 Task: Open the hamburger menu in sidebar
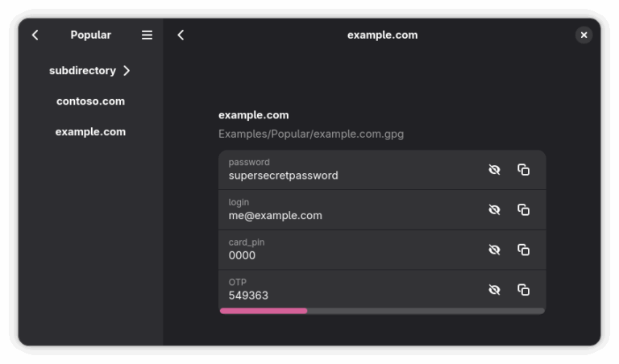(147, 35)
